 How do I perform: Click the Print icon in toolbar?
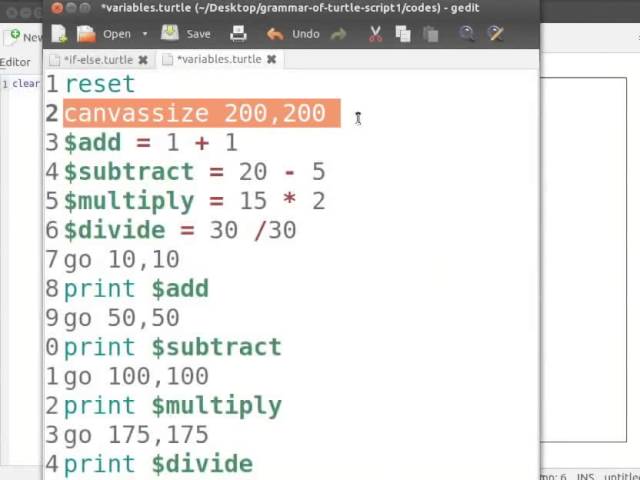[x=238, y=34]
